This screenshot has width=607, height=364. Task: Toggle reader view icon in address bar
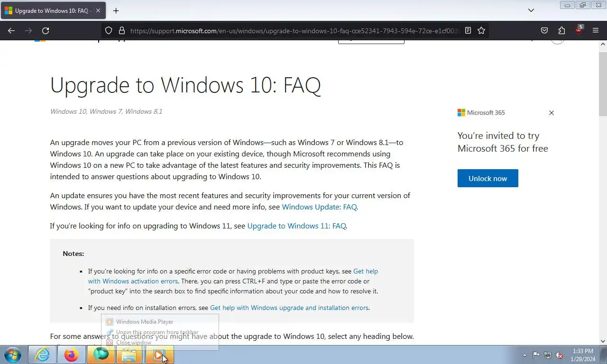click(x=468, y=30)
